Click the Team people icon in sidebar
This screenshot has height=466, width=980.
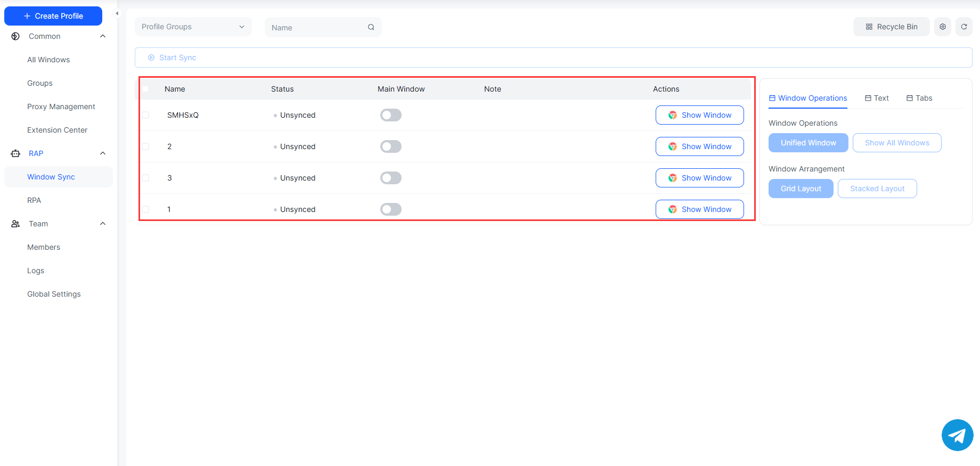15,224
